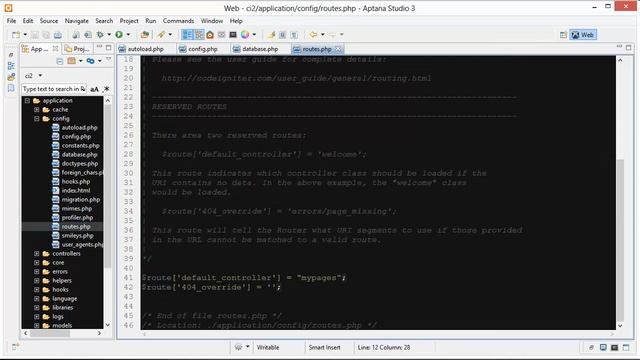Close the routes.php tab

(x=338, y=49)
